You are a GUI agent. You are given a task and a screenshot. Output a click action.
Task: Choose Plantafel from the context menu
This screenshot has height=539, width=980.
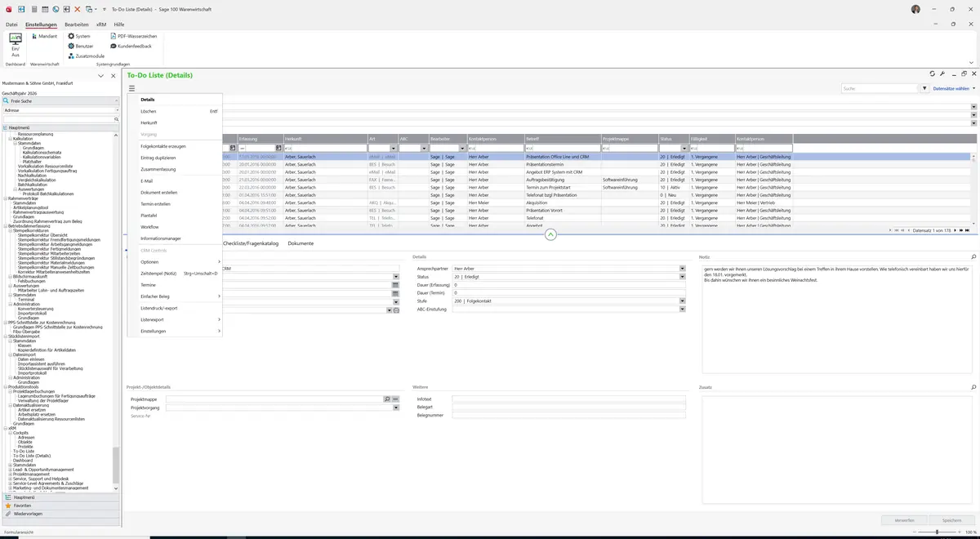click(149, 216)
